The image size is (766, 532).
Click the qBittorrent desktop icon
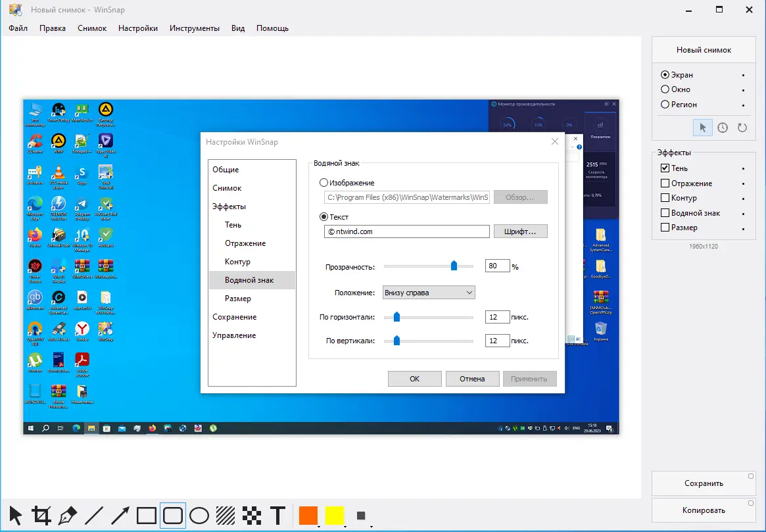(x=35, y=300)
